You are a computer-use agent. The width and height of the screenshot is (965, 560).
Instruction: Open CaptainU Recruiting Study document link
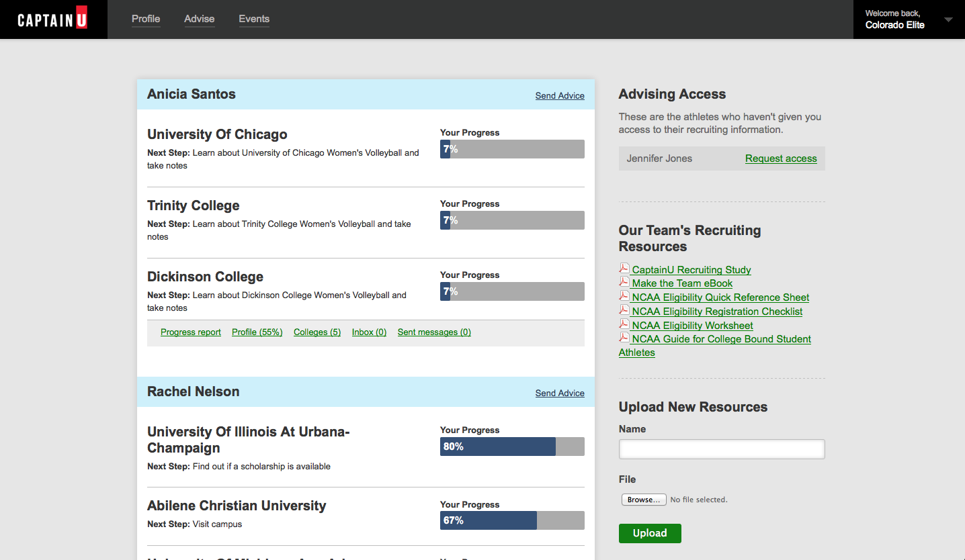click(x=691, y=270)
